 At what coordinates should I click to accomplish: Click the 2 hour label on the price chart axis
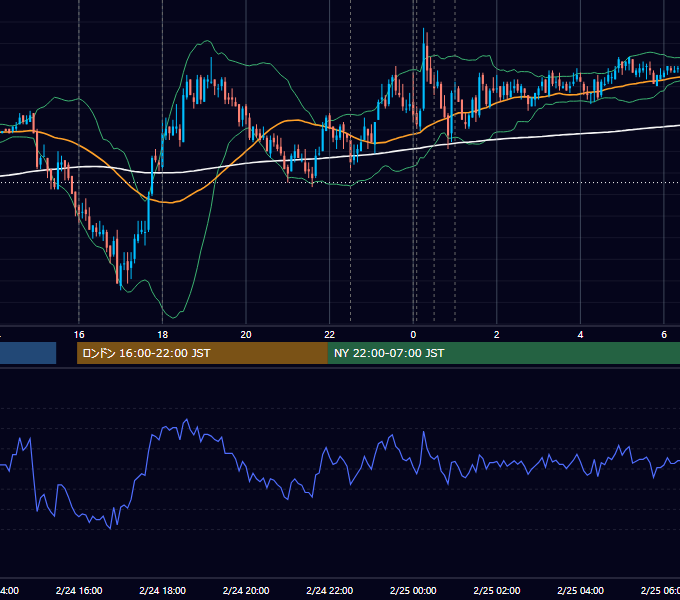497,335
